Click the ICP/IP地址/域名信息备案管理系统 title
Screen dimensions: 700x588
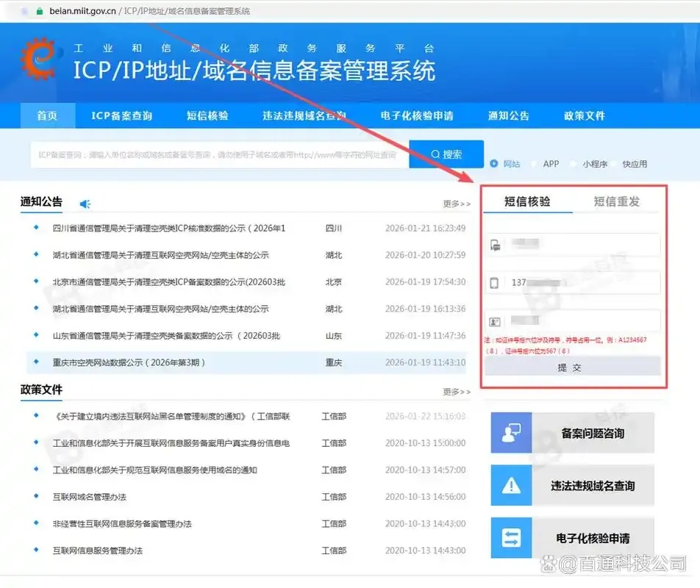[x=254, y=71]
